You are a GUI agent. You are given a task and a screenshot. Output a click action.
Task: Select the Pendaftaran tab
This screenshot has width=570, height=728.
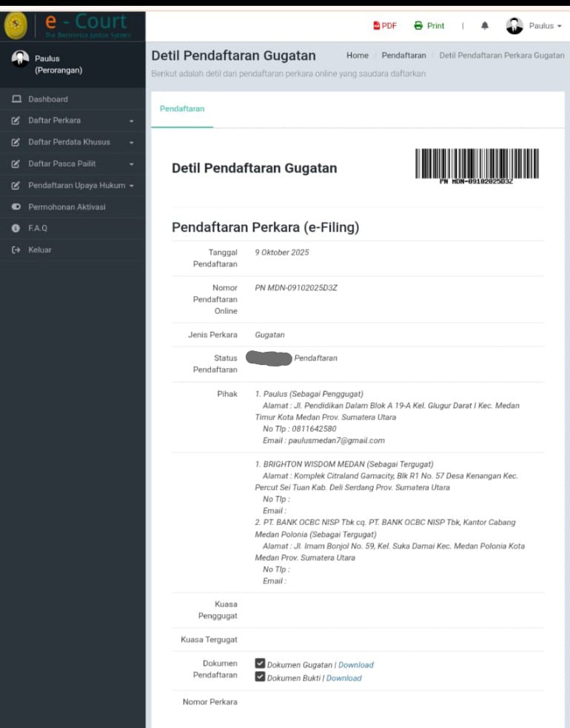[182, 109]
